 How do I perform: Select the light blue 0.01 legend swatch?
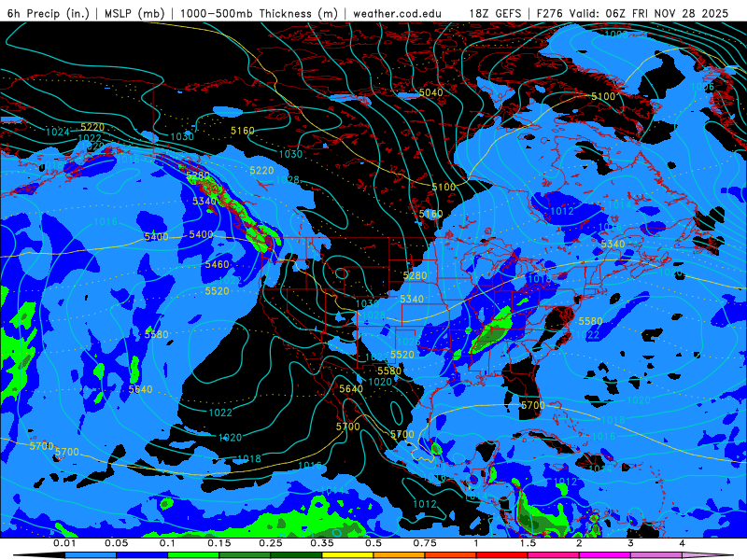click(91, 555)
